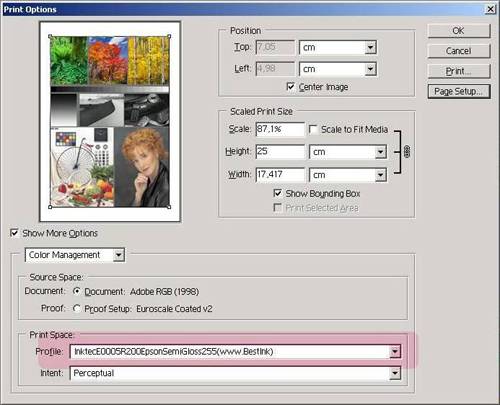Click the Scale percentage input field
The width and height of the screenshot is (500, 405).
(x=280, y=129)
